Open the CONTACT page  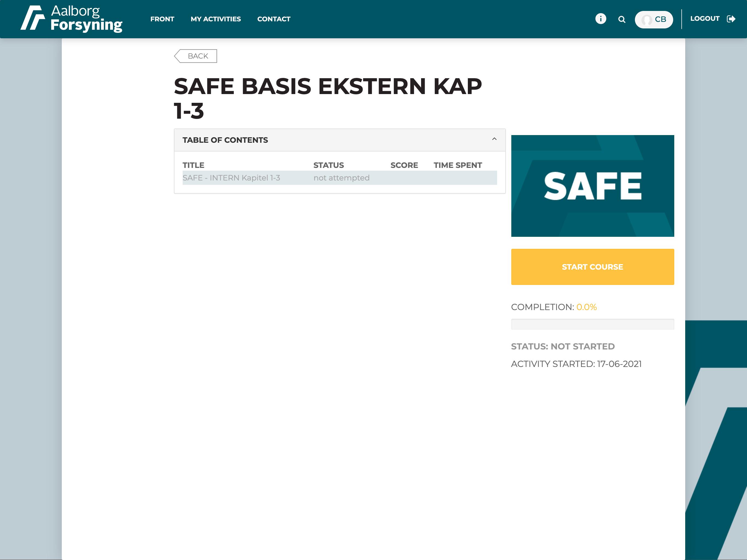pyautogui.click(x=273, y=19)
